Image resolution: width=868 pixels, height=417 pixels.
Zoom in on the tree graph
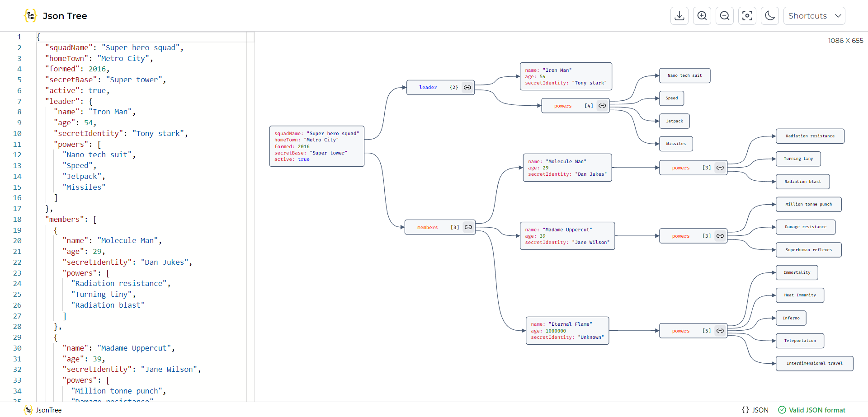(x=702, y=16)
